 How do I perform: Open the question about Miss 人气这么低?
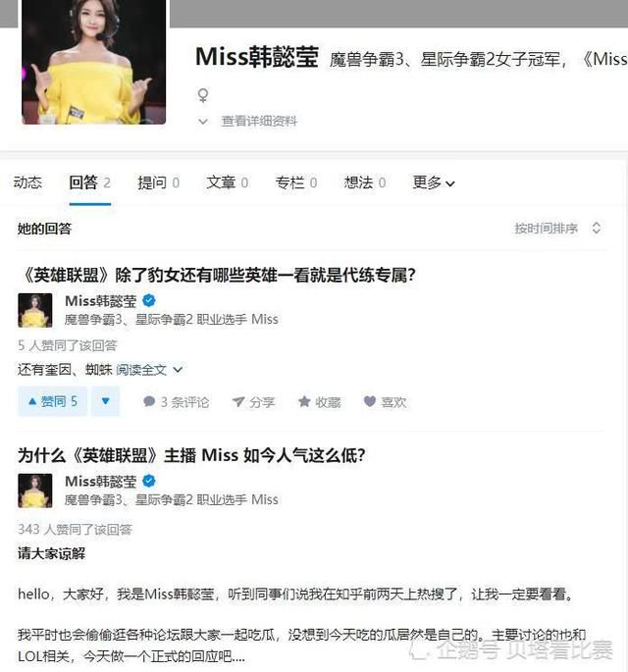[191, 455]
